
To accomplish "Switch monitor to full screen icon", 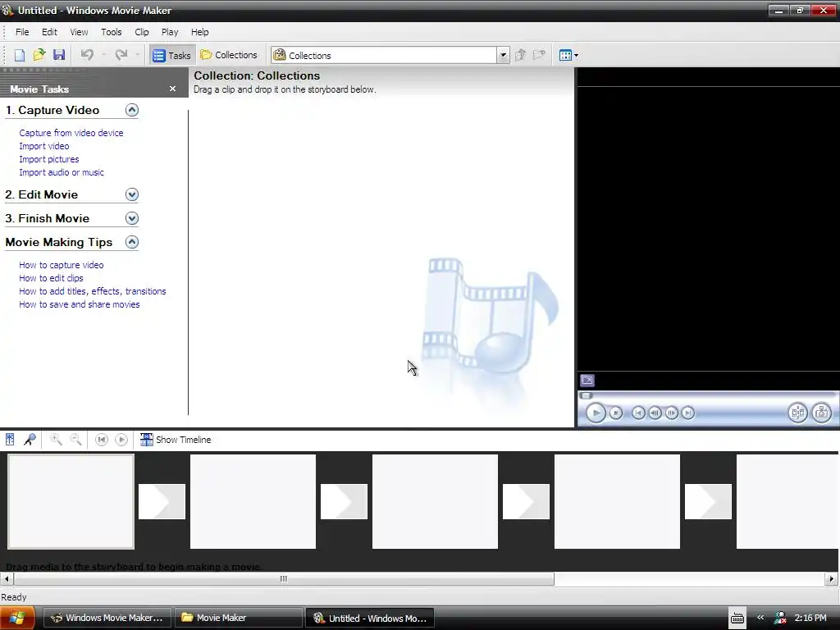I will click(587, 381).
